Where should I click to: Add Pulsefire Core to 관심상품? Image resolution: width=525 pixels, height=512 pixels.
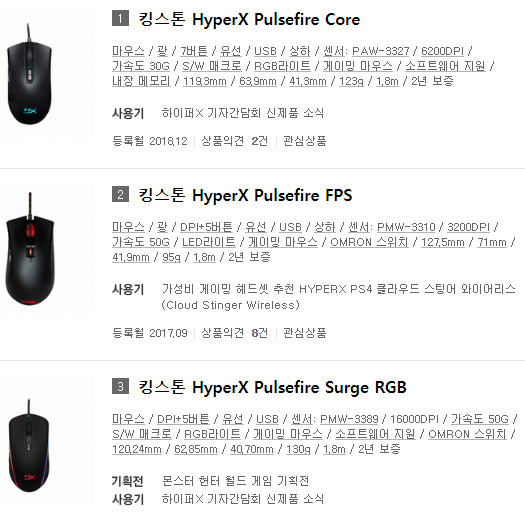point(305,141)
